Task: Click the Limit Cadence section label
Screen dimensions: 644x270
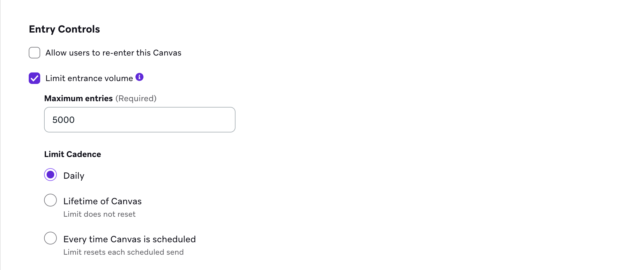Action: pos(72,154)
